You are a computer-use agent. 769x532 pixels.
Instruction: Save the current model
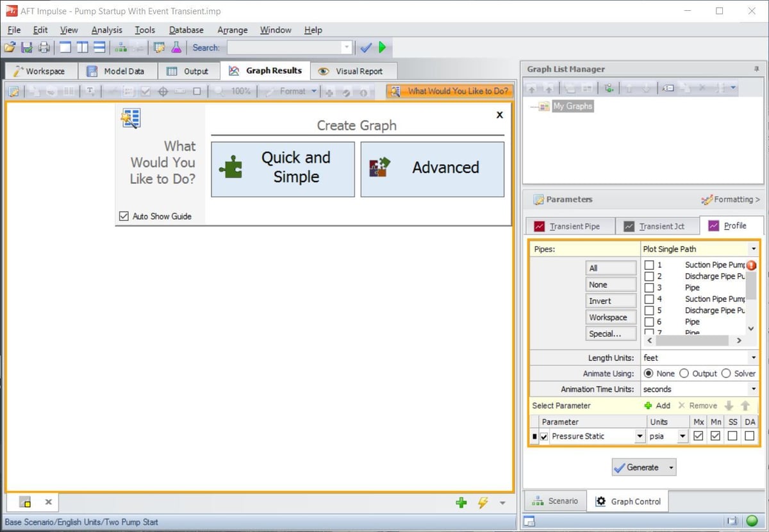(27, 47)
